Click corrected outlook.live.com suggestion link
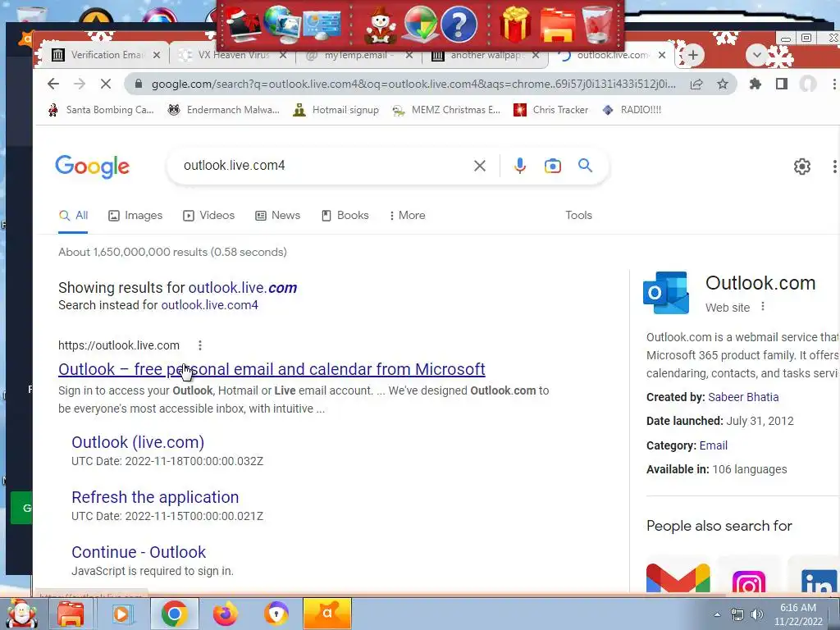The image size is (840, 630). click(x=243, y=288)
